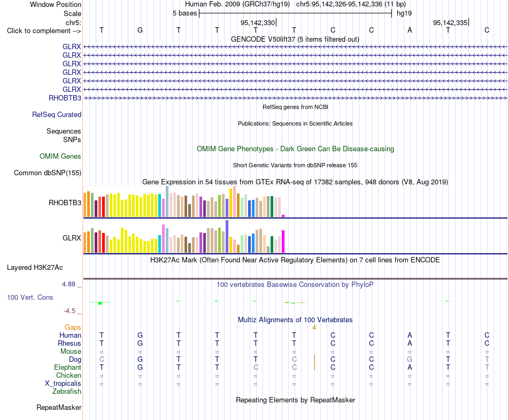Click the chr5: ruler label
Viewport: 508px width, 420px height.
(73, 22)
